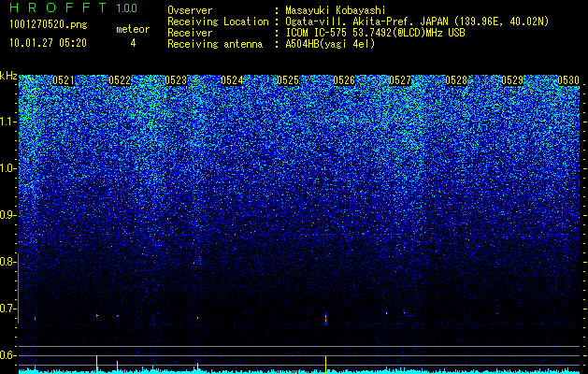Select the filename 1001270520.png
This screenshot has height=374, width=588.
point(49,25)
